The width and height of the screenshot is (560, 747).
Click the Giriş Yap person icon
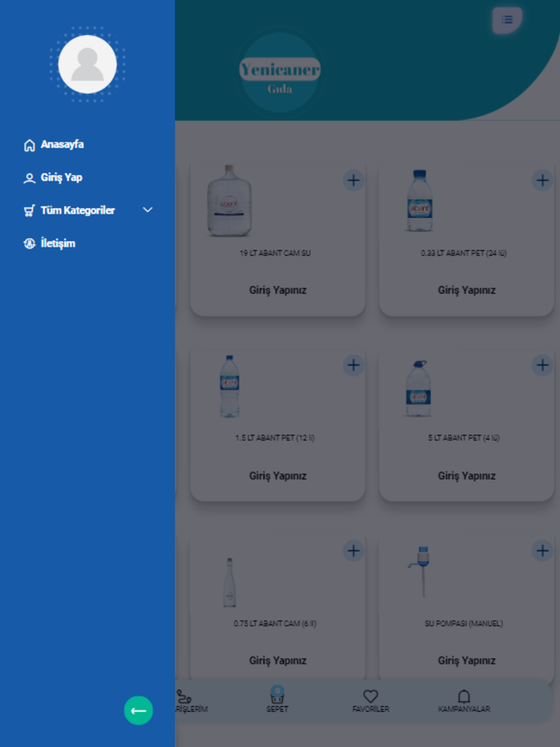29,179
